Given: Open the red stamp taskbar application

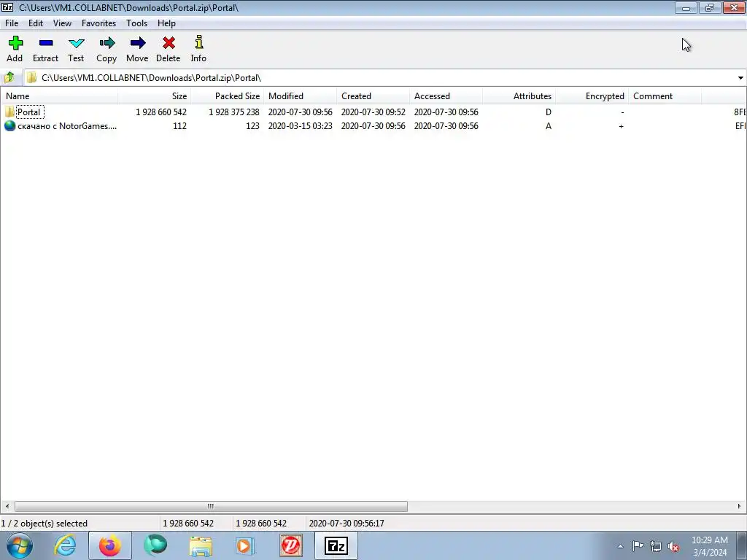Looking at the screenshot, I should (x=291, y=545).
